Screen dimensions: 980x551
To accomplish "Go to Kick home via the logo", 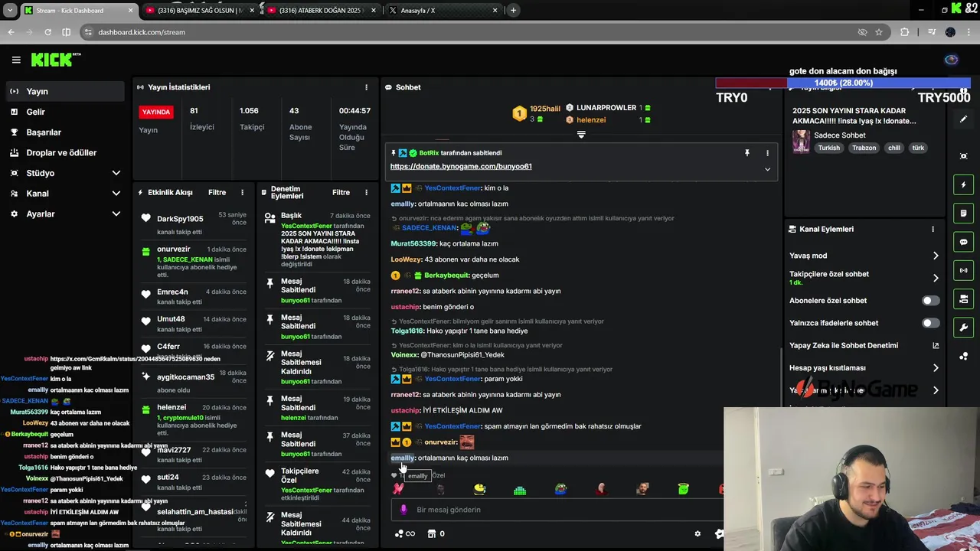I will tap(55, 60).
